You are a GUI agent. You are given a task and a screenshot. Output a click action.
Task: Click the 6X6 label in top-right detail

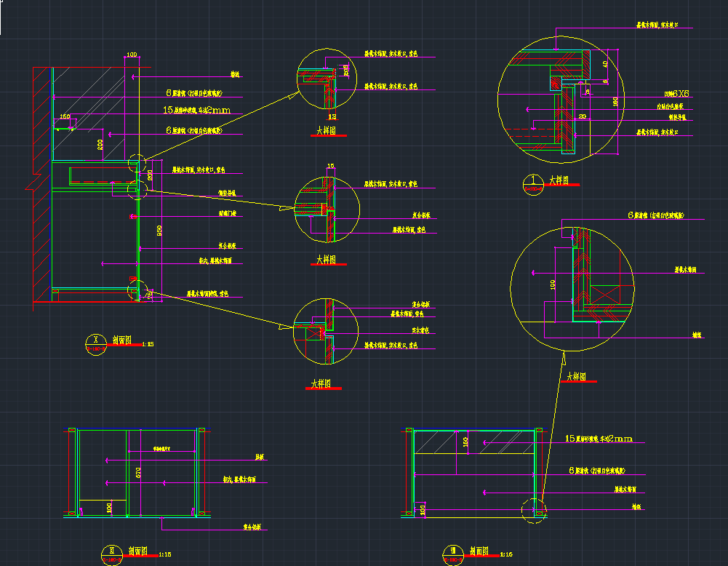[679, 94]
